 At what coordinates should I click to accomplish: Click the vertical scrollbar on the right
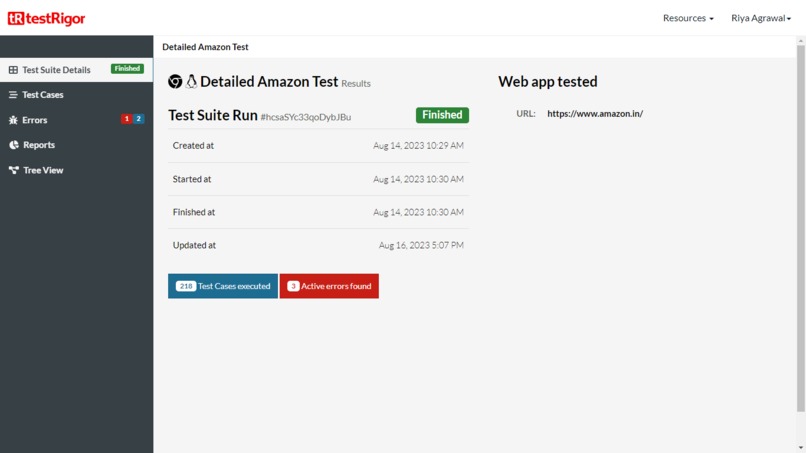pyautogui.click(x=801, y=228)
